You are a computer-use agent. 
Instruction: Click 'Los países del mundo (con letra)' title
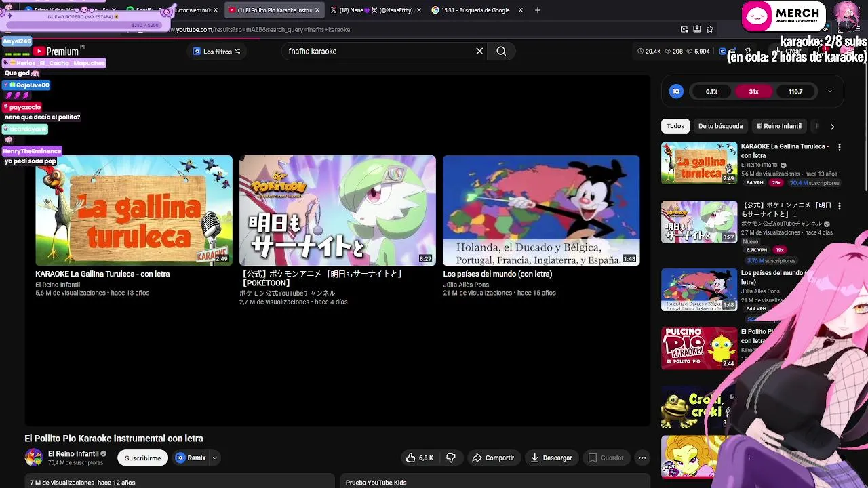[498, 274]
